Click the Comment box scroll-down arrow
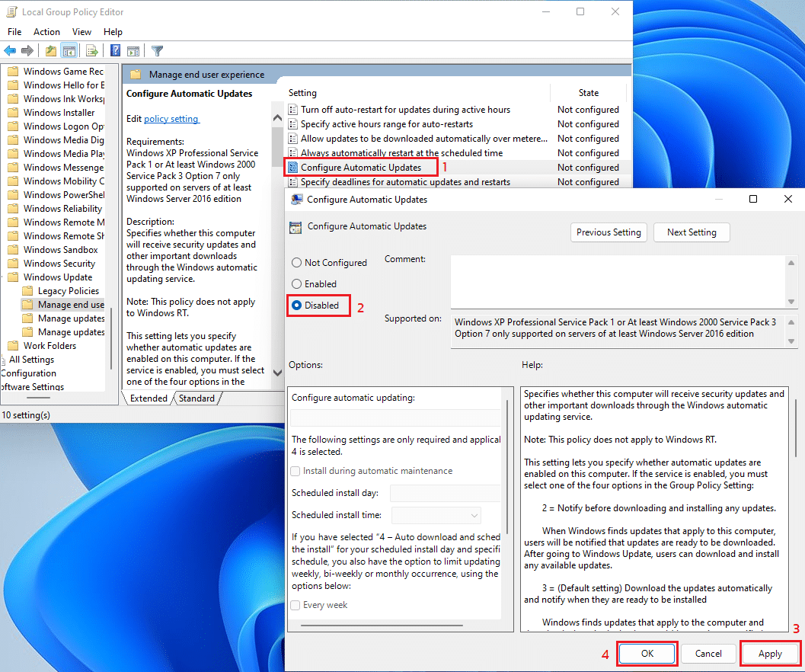The width and height of the screenshot is (805, 672). click(791, 302)
